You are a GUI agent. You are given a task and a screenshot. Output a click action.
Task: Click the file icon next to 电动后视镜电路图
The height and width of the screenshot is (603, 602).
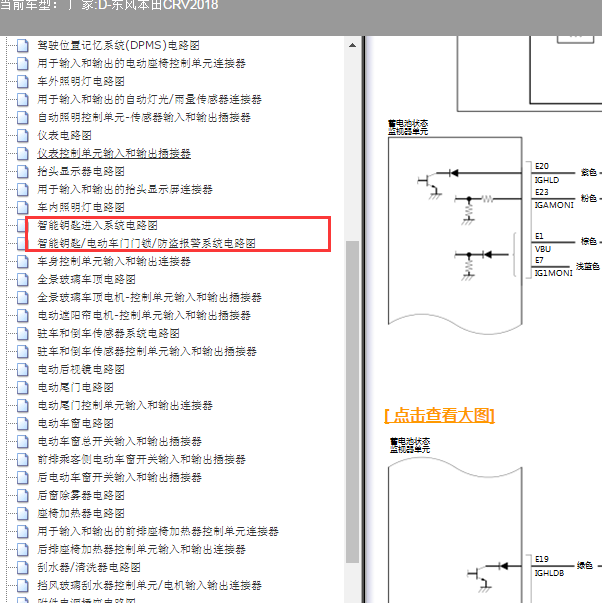[23, 370]
